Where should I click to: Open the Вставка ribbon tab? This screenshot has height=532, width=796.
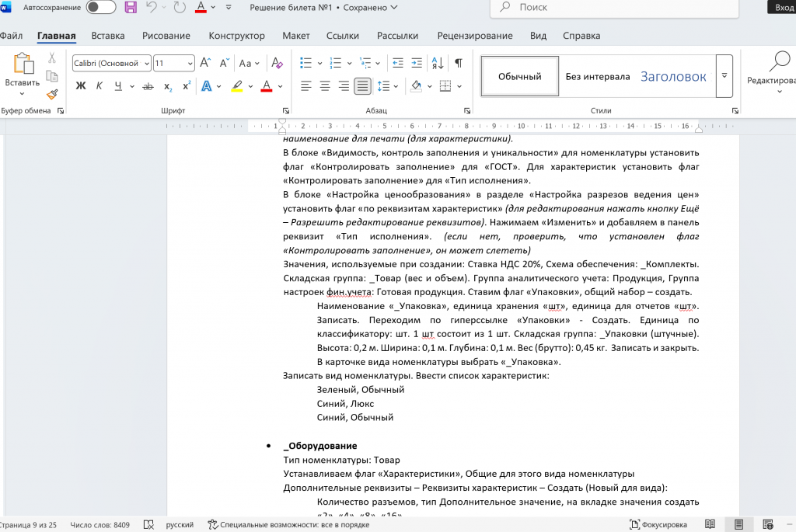coord(107,36)
